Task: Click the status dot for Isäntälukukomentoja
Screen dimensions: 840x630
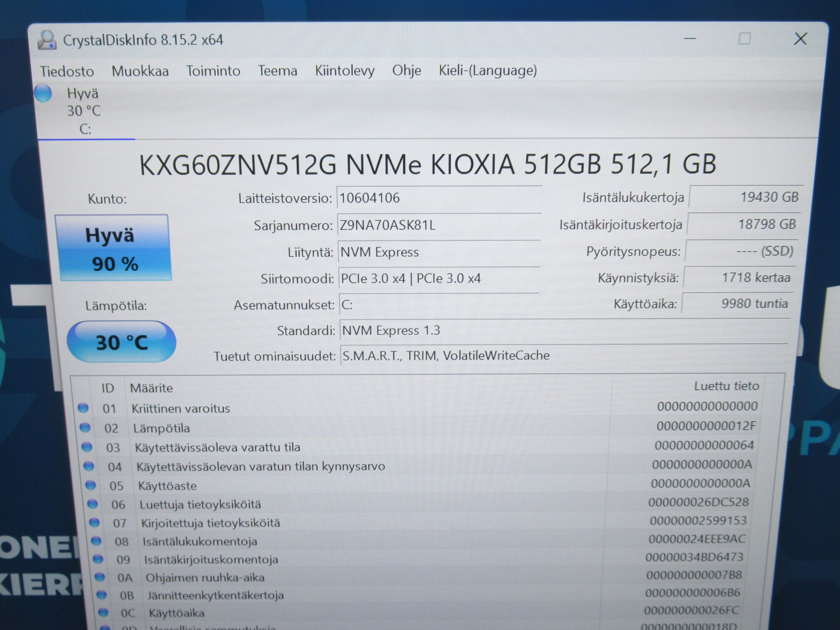Action: coord(96,541)
